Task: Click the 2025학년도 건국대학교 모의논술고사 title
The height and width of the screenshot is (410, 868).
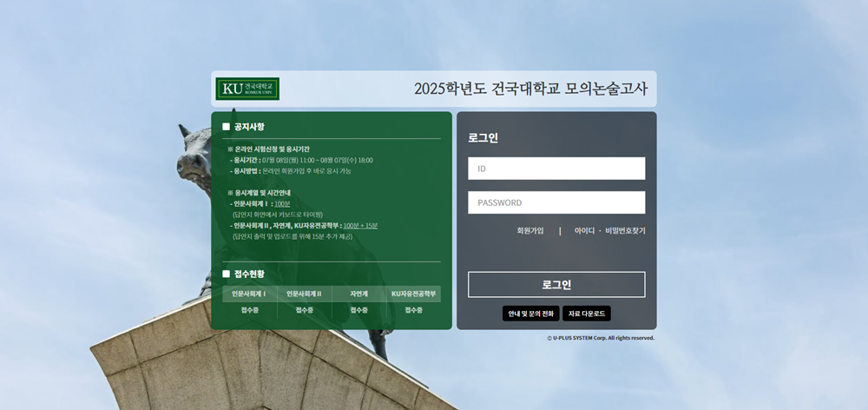Action: coord(530,89)
